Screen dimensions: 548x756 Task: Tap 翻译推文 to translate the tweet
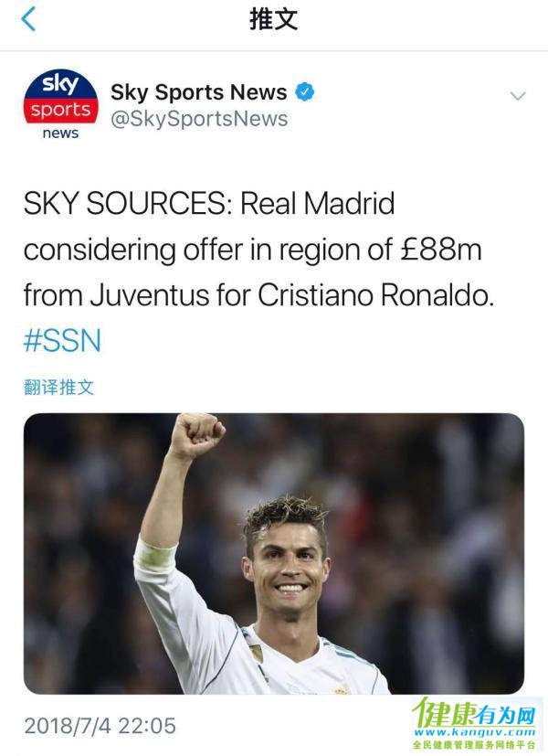[58, 388]
